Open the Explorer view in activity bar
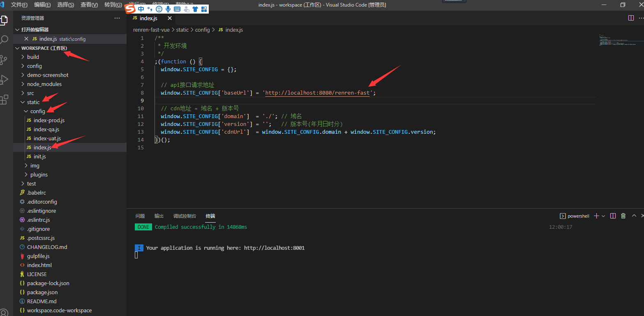Image resolution: width=644 pixels, height=316 pixels. (x=4, y=20)
